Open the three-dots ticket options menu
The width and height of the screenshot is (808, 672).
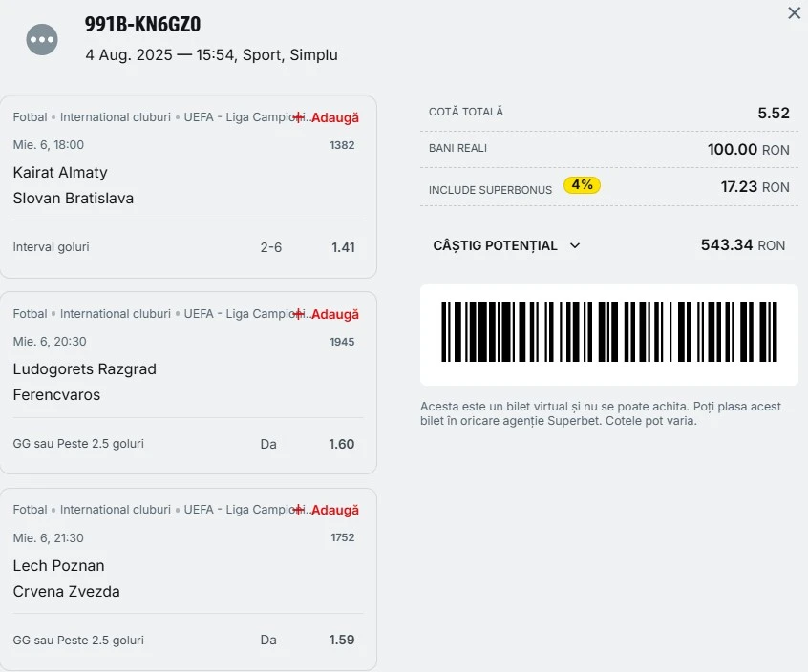click(42, 40)
